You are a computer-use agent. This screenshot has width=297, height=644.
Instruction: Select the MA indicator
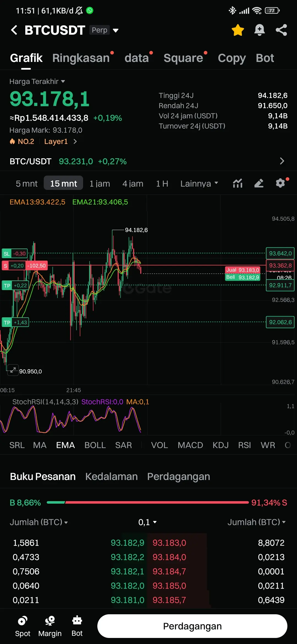40,445
